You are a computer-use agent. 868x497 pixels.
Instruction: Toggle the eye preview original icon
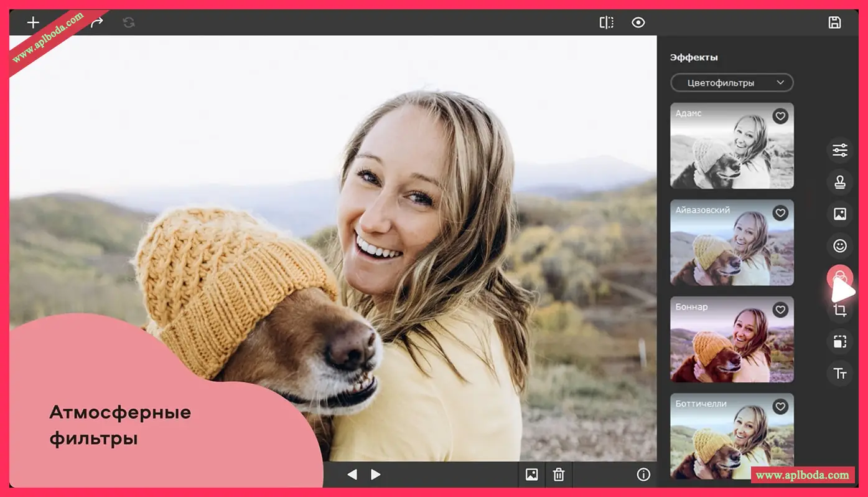pos(638,22)
